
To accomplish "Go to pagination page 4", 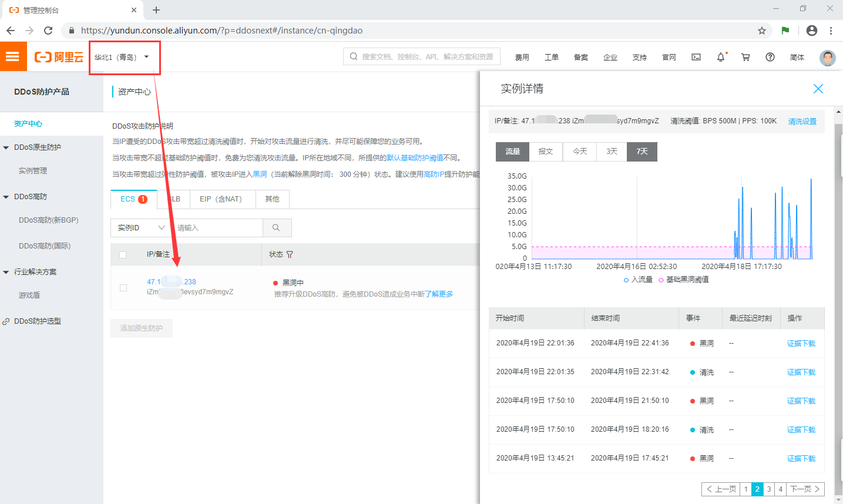I will pos(781,489).
